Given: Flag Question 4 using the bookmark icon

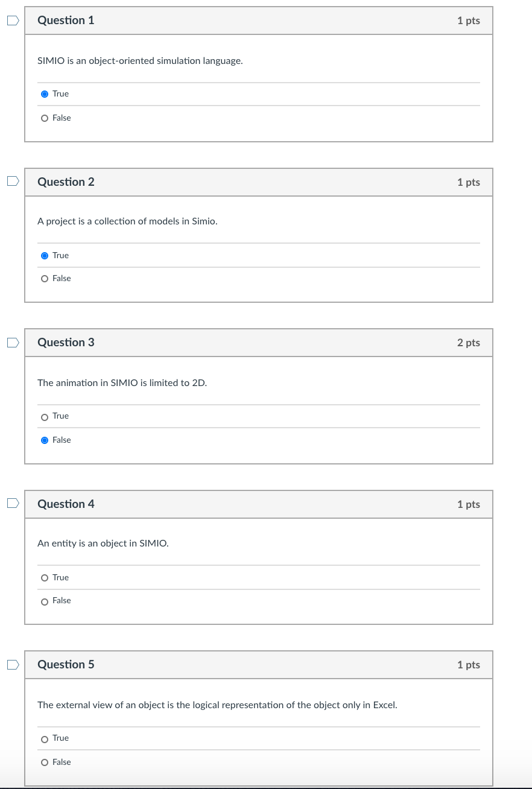Looking at the screenshot, I should coord(12,502).
